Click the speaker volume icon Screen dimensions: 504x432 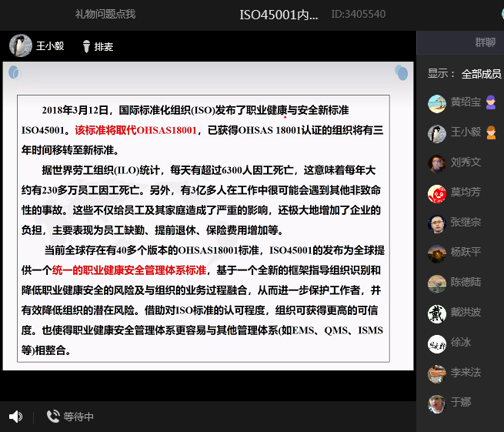pyautogui.click(x=15, y=417)
